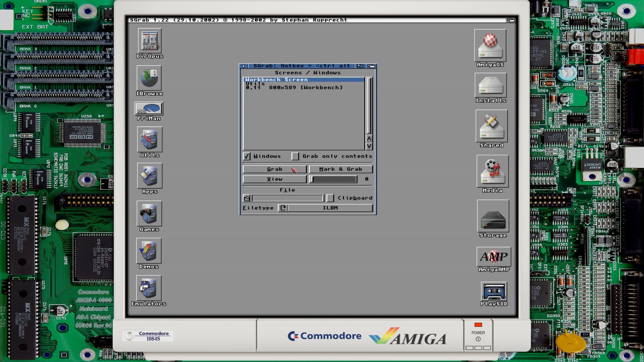Toggle the Windows checkbox in SGrab
This screenshot has width=644, height=362.
click(x=247, y=156)
